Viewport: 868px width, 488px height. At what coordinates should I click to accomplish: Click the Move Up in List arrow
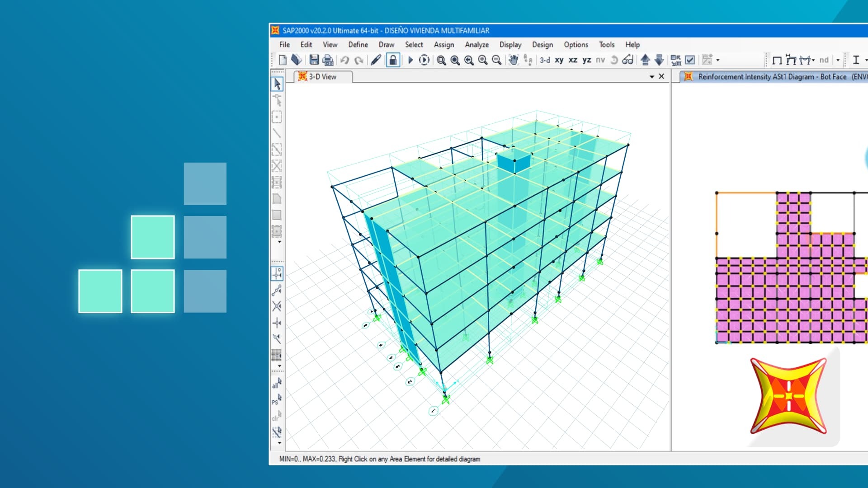[x=646, y=60]
